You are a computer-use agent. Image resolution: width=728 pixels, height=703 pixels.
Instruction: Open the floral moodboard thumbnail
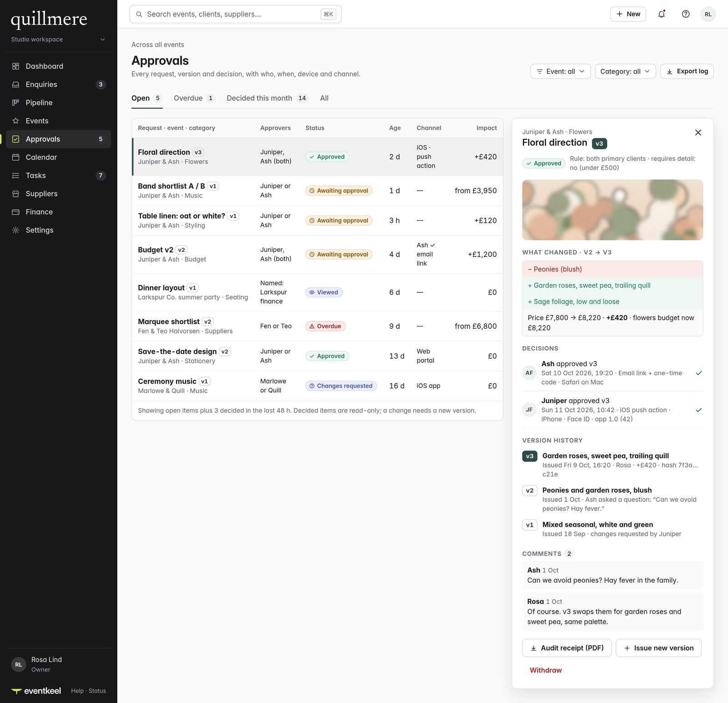pyautogui.click(x=612, y=210)
